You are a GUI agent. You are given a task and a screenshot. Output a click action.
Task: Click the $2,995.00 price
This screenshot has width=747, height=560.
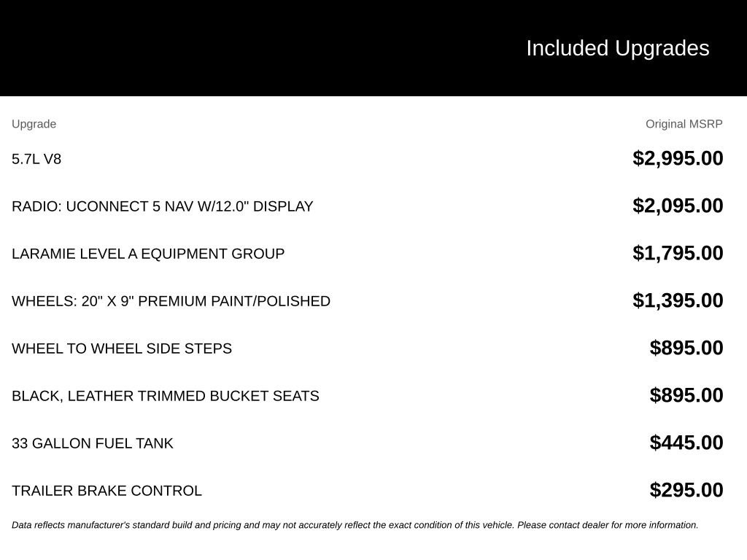click(x=678, y=158)
